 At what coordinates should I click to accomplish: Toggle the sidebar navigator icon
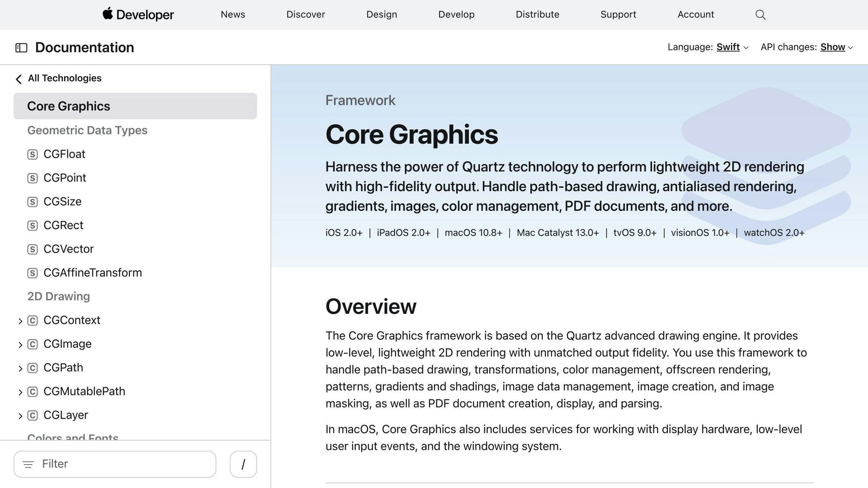click(x=21, y=48)
